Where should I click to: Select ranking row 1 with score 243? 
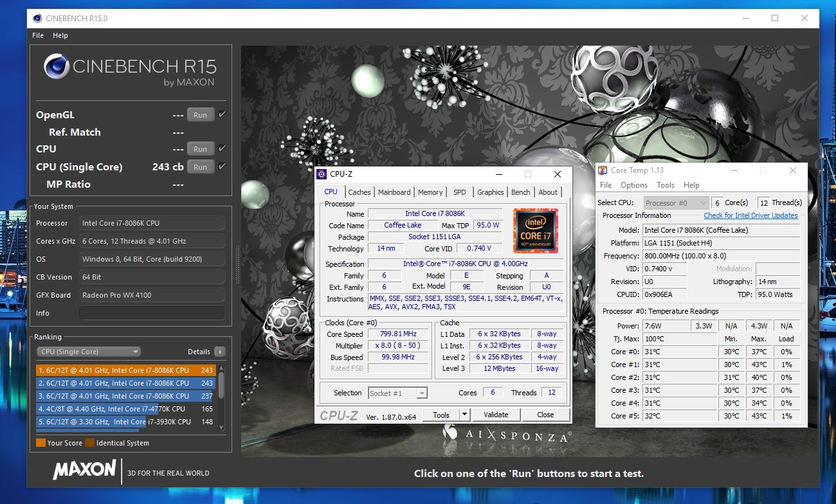click(x=125, y=370)
